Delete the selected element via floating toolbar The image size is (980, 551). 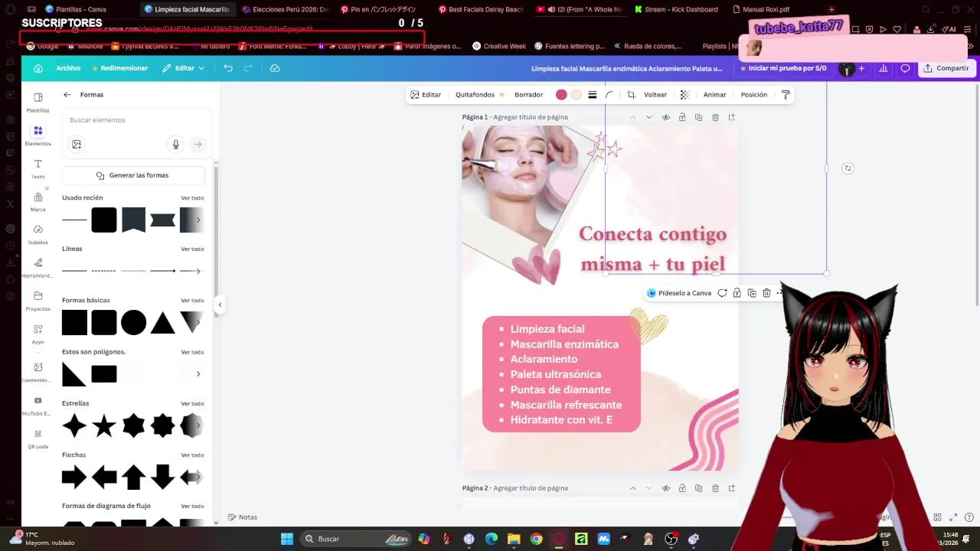tap(766, 293)
